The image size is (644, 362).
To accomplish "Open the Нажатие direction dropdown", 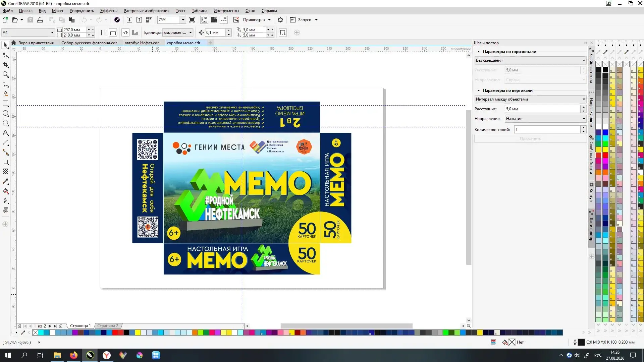I will (x=545, y=119).
